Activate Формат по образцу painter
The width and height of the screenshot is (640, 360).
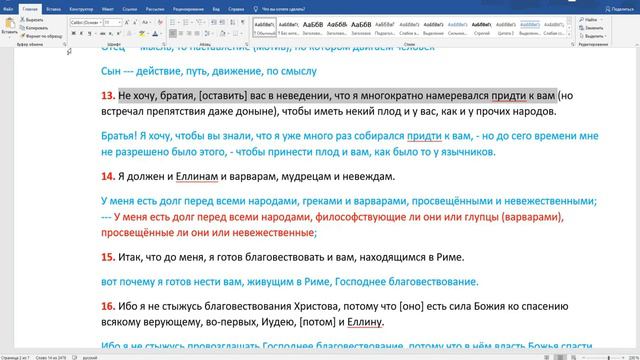(x=41, y=36)
